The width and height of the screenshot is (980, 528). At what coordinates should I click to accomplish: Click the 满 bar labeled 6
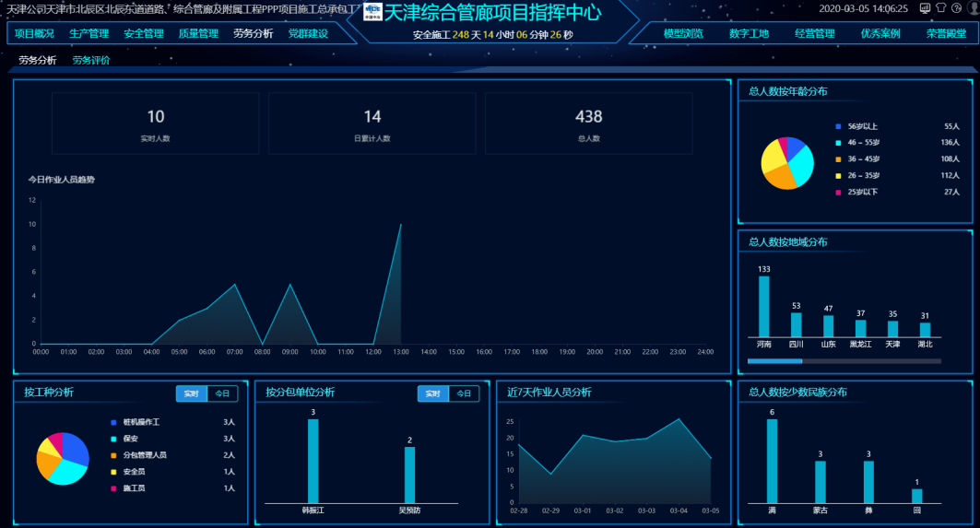coord(772,461)
